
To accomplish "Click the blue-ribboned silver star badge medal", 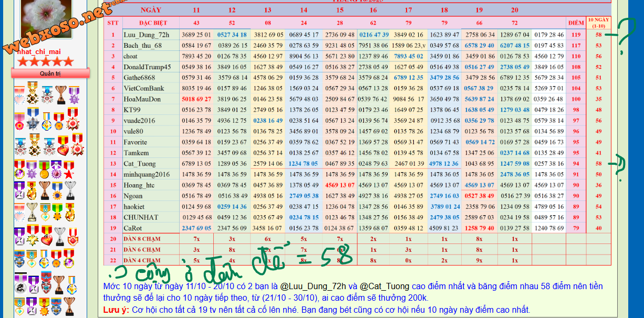I will click(33, 120).
